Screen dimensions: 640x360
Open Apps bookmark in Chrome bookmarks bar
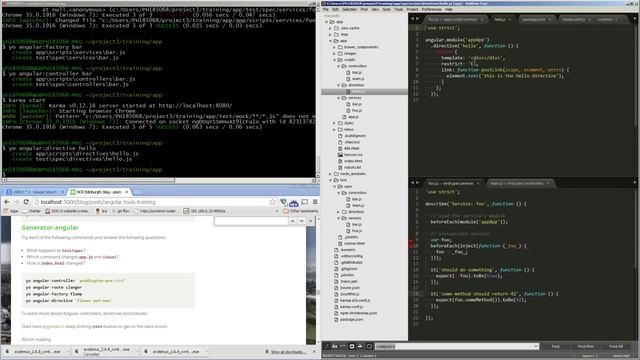(x=11, y=211)
